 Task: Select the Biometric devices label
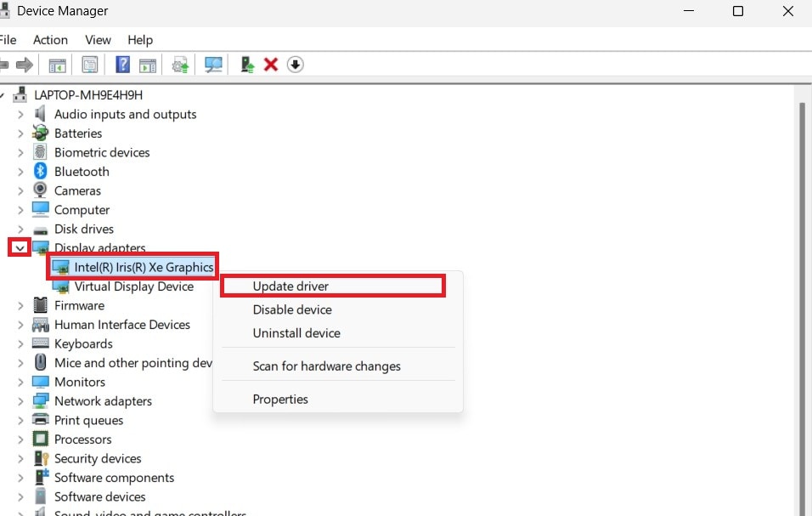point(102,152)
